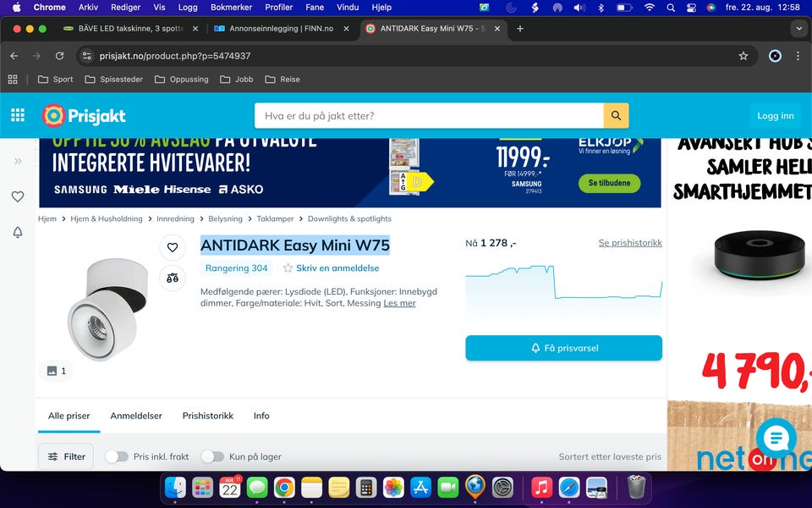Toggle Pris inkl. frakt switch
This screenshot has width=812, height=508.
[117, 456]
